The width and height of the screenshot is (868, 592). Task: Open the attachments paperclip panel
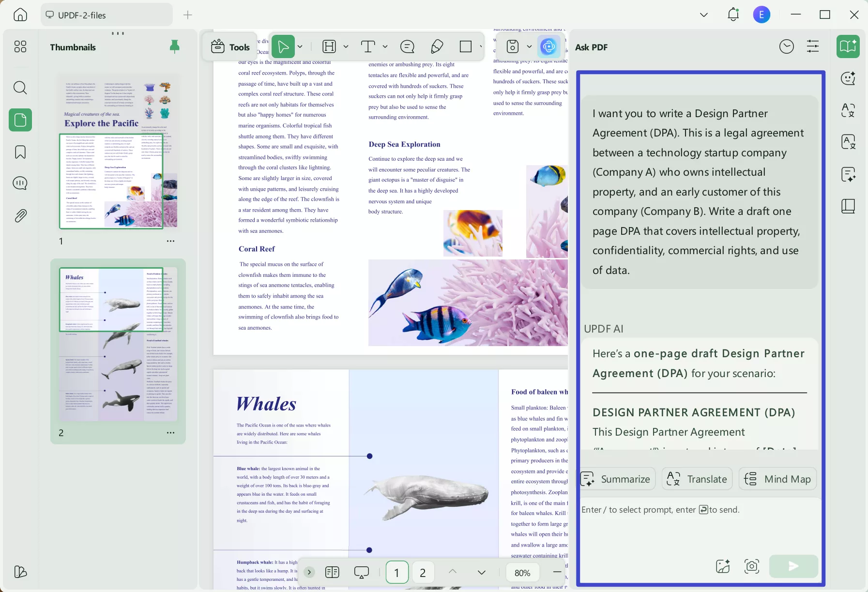coord(20,215)
